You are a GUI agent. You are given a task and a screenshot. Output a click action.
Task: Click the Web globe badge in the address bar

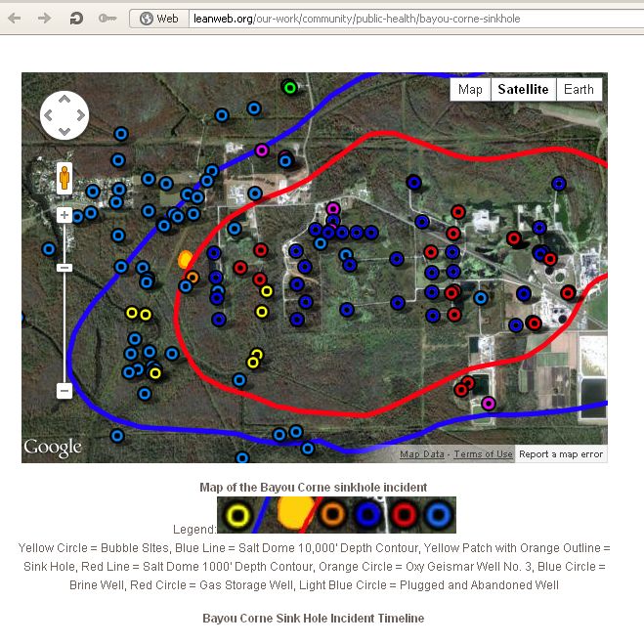160,19
